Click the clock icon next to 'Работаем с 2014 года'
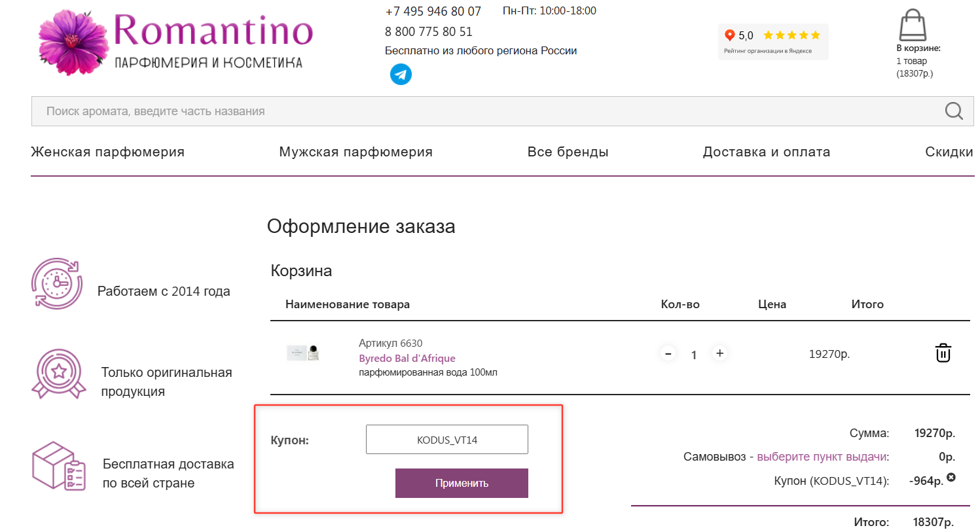980x530 pixels. pyautogui.click(x=56, y=283)
